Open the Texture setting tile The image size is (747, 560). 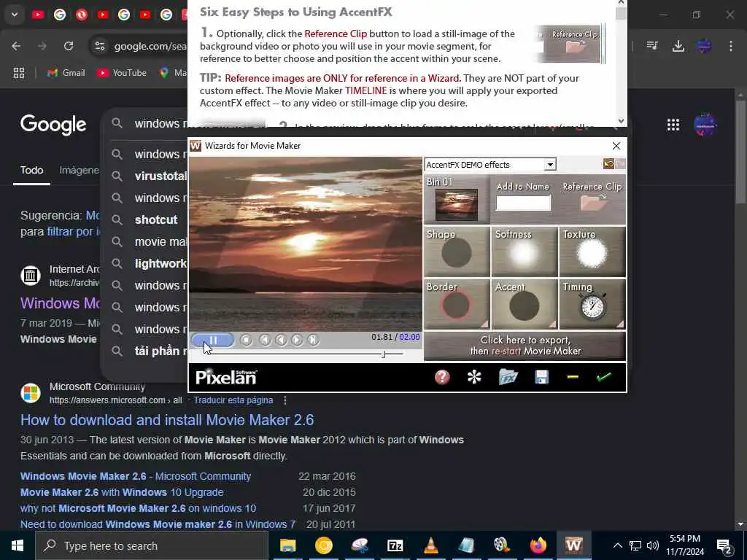(592, 252)
